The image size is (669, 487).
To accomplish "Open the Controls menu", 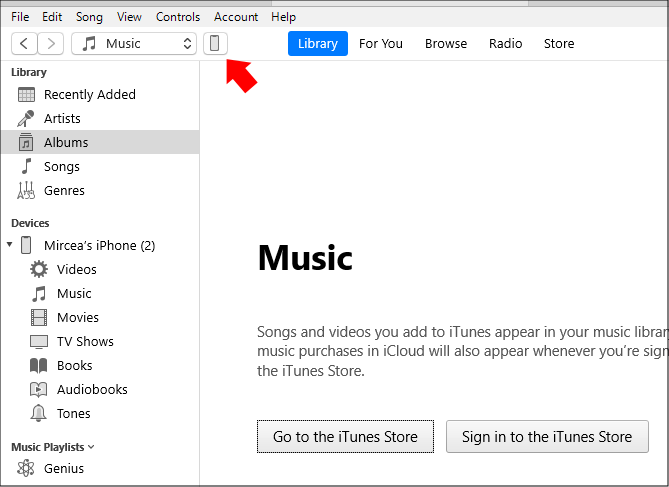I will [x=178, y=17].
